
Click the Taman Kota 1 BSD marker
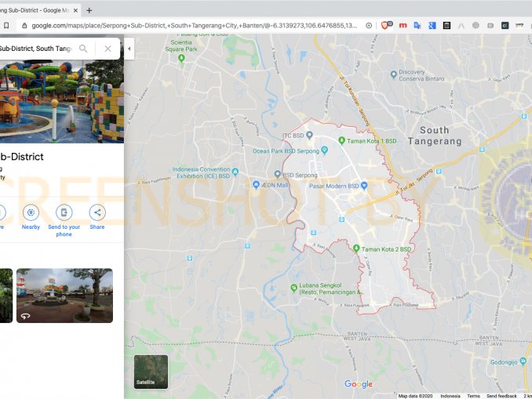[x=342, y=140]
